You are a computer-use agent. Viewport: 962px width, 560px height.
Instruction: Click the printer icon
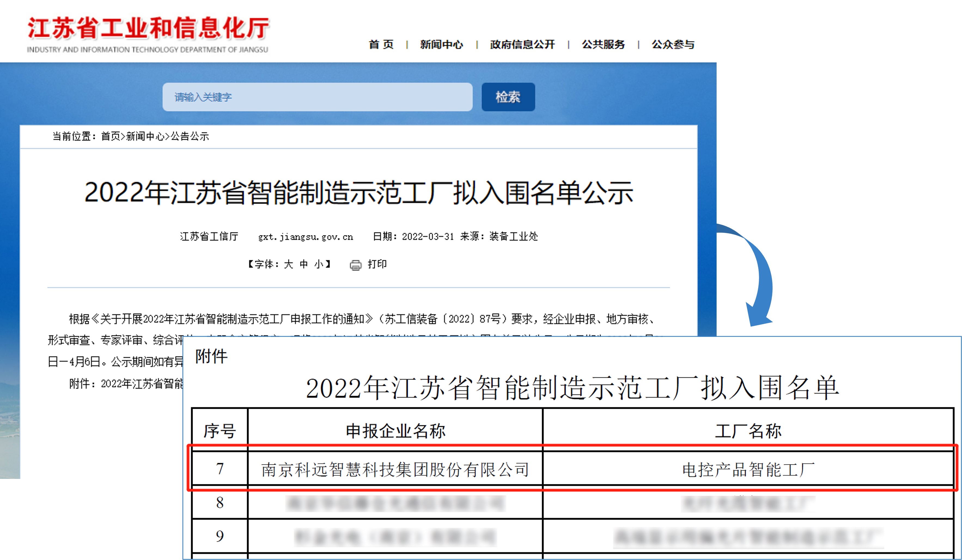point(355,265)
